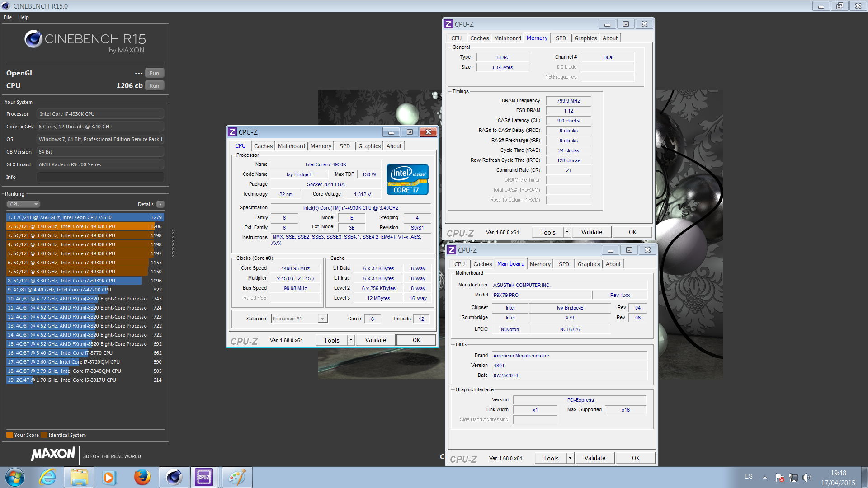This screenshot has width=868, height=488.
Task: Open network icon in system tray
Action: coord(793,477)
